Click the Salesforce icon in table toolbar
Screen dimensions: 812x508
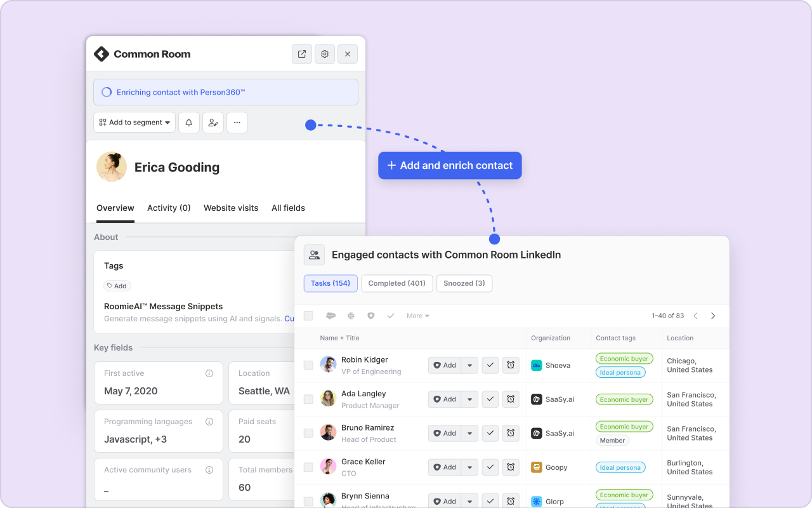[x=331, y=316]
